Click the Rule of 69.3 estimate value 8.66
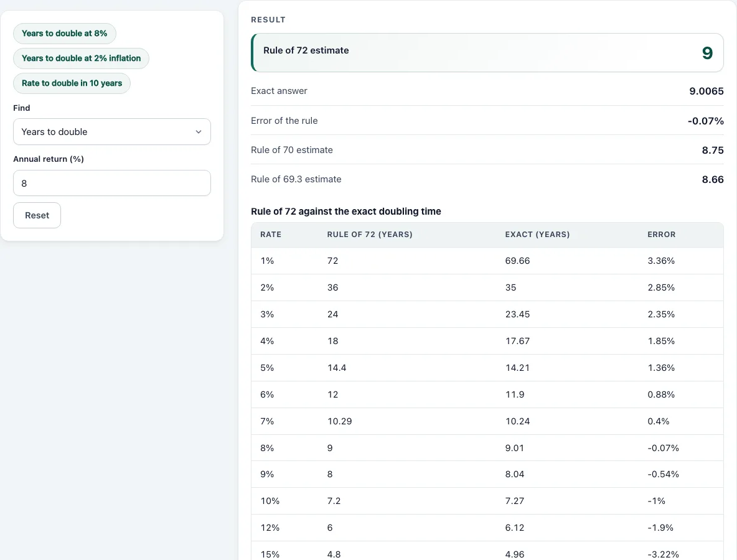 click(x=713, y=179)
